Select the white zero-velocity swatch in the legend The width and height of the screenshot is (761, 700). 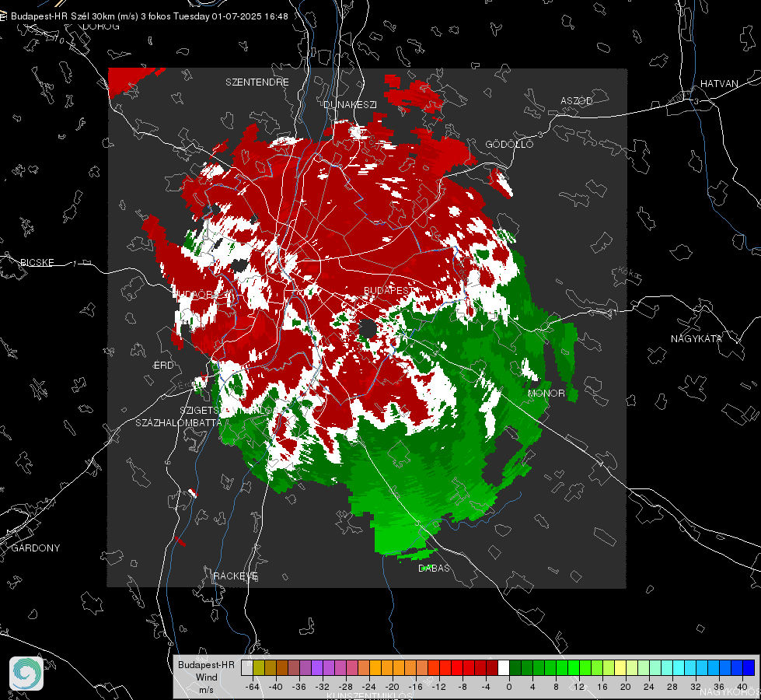tap(504, 667)
